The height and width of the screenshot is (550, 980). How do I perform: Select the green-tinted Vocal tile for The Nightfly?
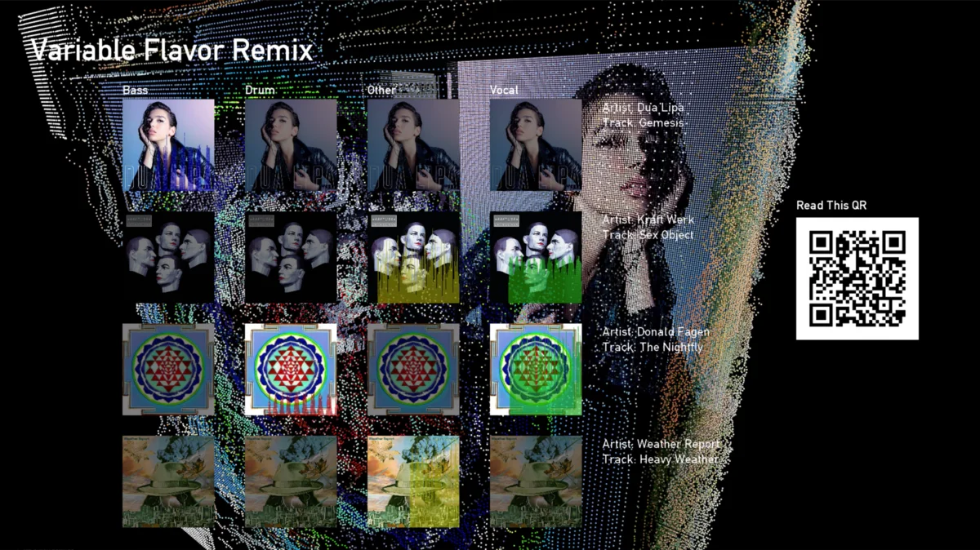click(x=535, y=369)
